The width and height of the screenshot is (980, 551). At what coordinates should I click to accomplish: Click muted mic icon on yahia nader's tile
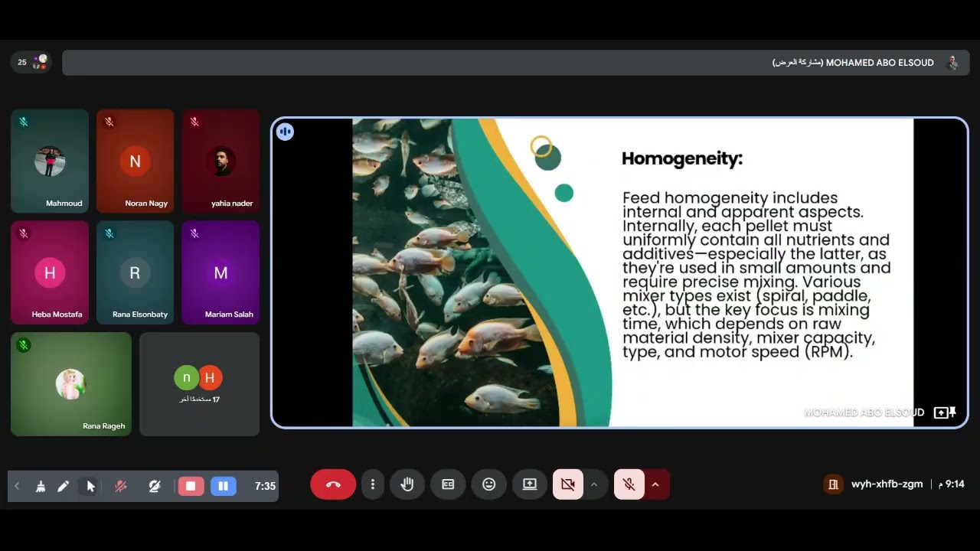click(194, 122)
